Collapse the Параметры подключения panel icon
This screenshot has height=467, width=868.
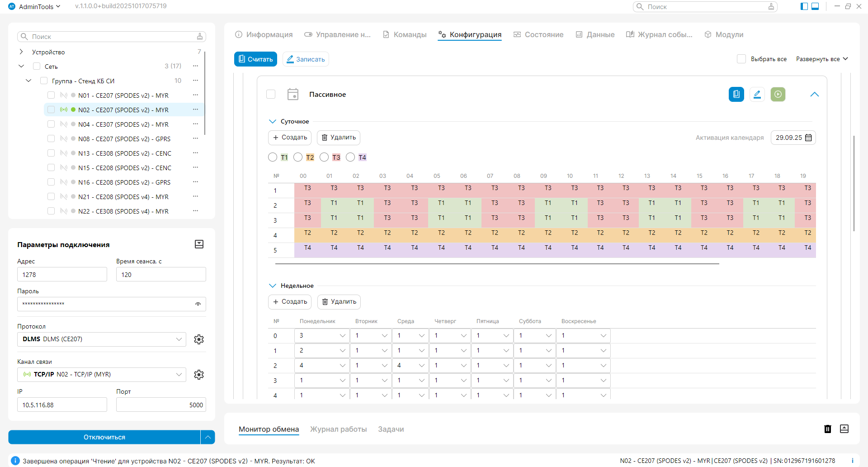(199, 244)
